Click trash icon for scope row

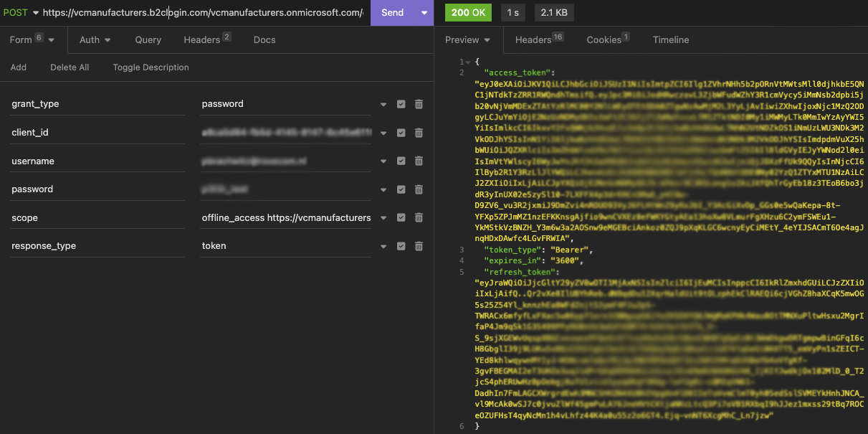click(x=419, y=218)
